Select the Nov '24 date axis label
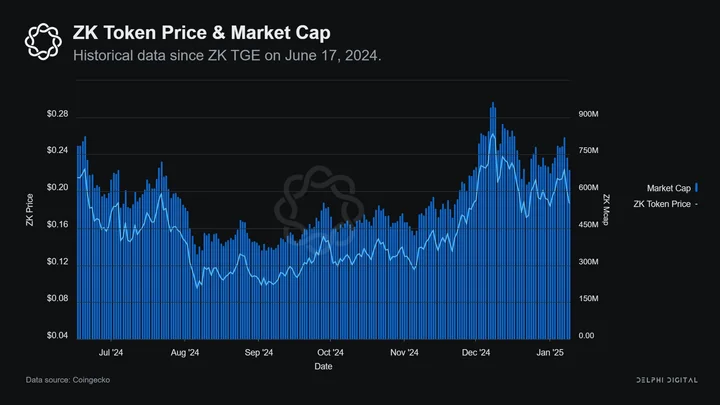 pyautogui.click(x=404, y=353)
